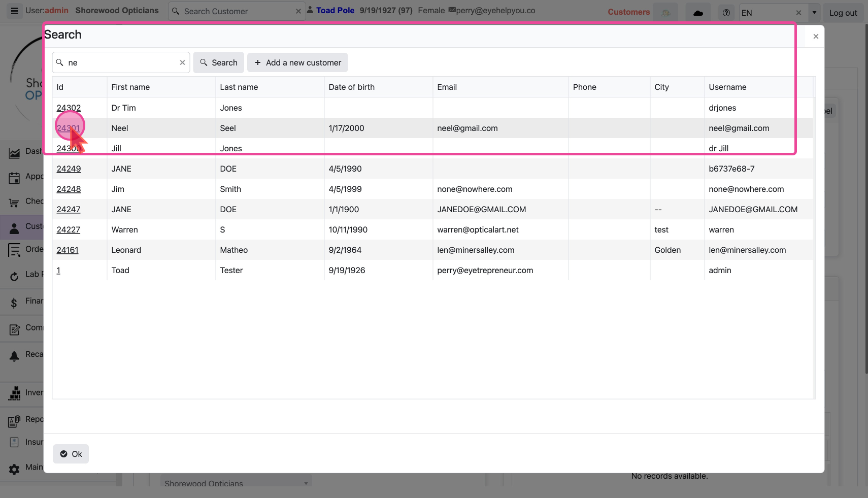Open Appointments calendar icon in sidebar
Screen dimensions: 868x498
(x=14, y=177)
